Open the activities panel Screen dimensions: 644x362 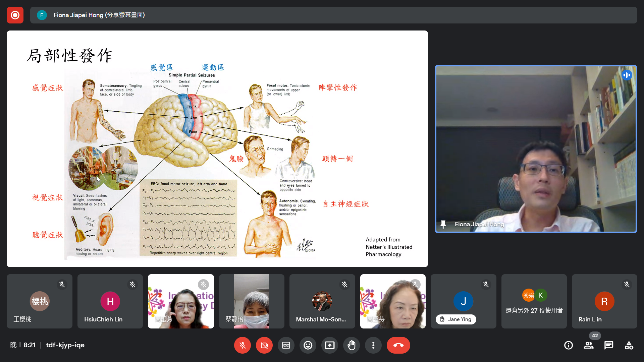[x=629, y=345]
